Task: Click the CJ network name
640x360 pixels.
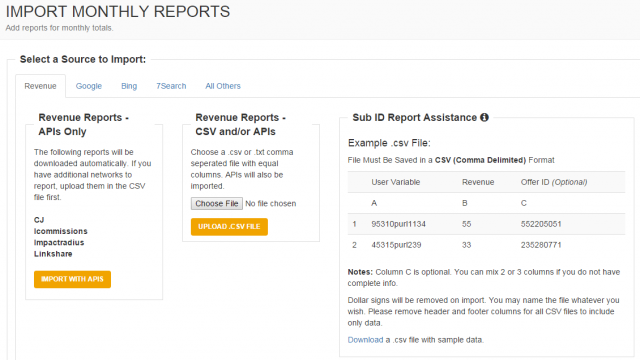Action: [x=39, y=220]
